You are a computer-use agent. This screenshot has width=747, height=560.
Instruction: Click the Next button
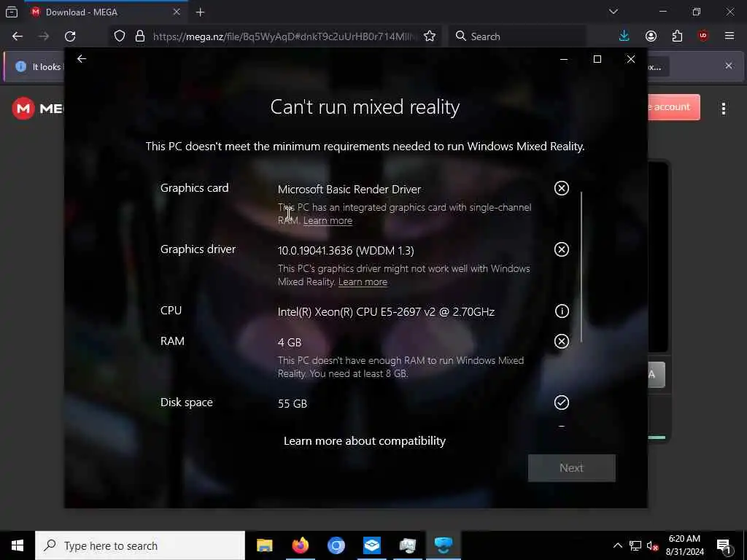pos(571,467)
